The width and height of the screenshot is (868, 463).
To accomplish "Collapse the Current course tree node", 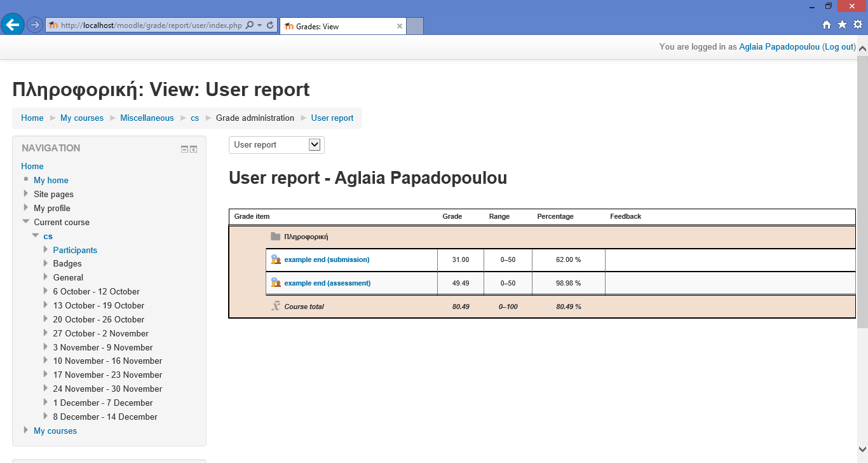I will pyautogui.click(x=26, y=221).
